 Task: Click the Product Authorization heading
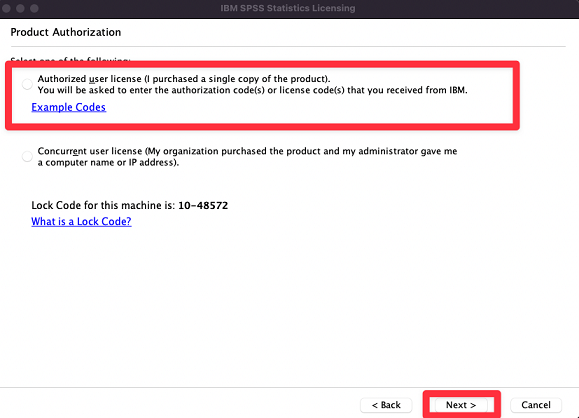point(66,32)
